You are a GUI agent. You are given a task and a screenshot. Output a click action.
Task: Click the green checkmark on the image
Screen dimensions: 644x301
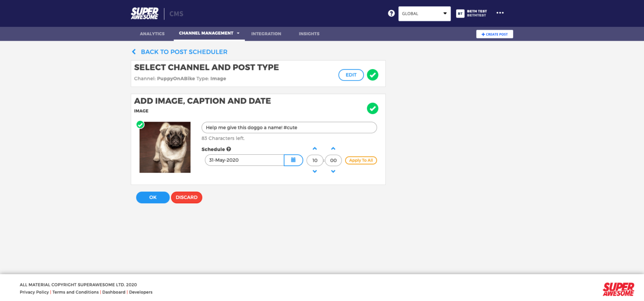click(x=140, y=125)
